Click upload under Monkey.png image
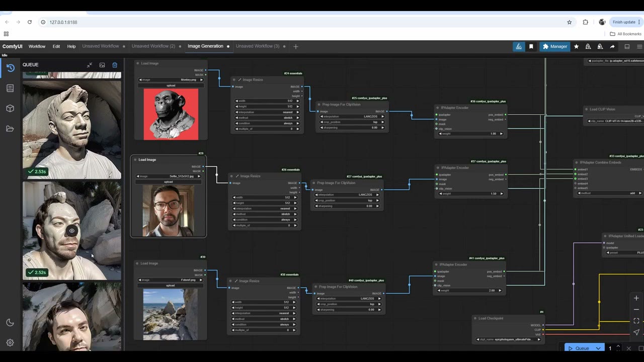This screenshot has height=362, width=644. pos(171,85)
